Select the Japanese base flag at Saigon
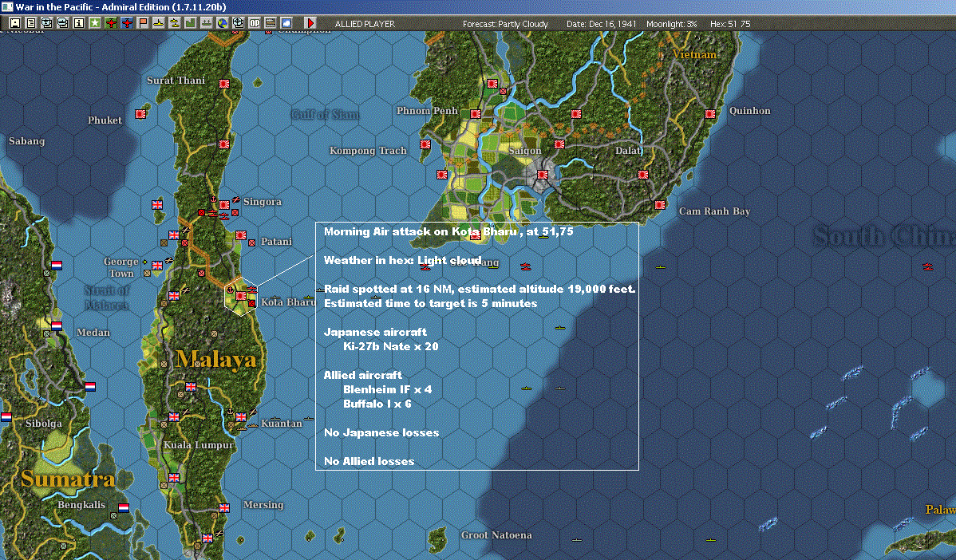 coord(542,175)
